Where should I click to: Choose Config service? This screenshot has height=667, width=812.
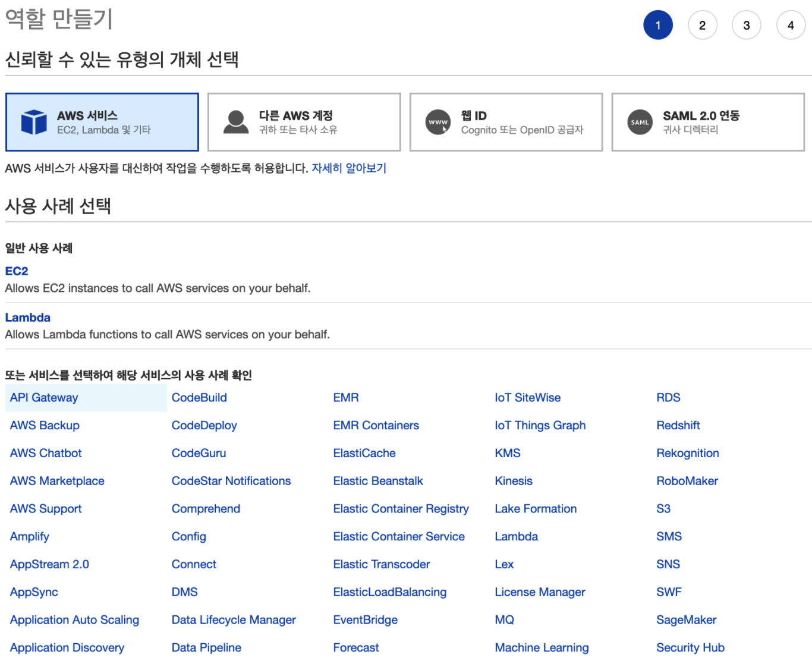pos(188,537)
